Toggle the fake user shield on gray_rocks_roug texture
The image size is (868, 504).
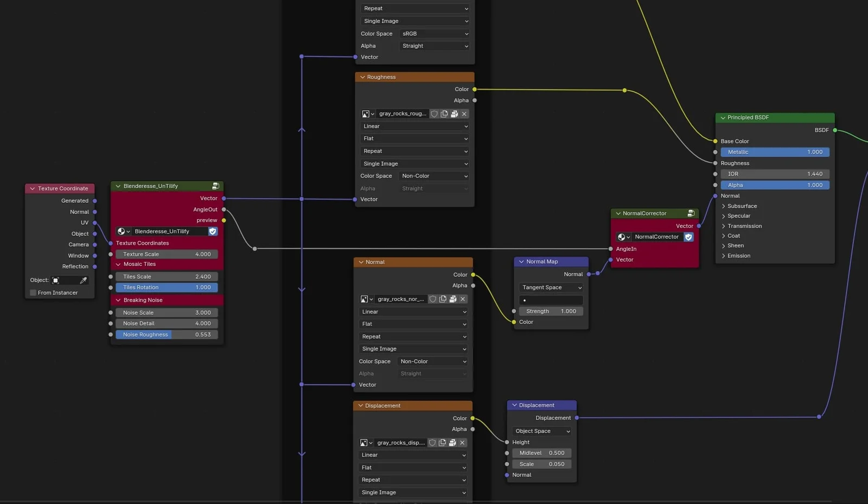(434, 113)
